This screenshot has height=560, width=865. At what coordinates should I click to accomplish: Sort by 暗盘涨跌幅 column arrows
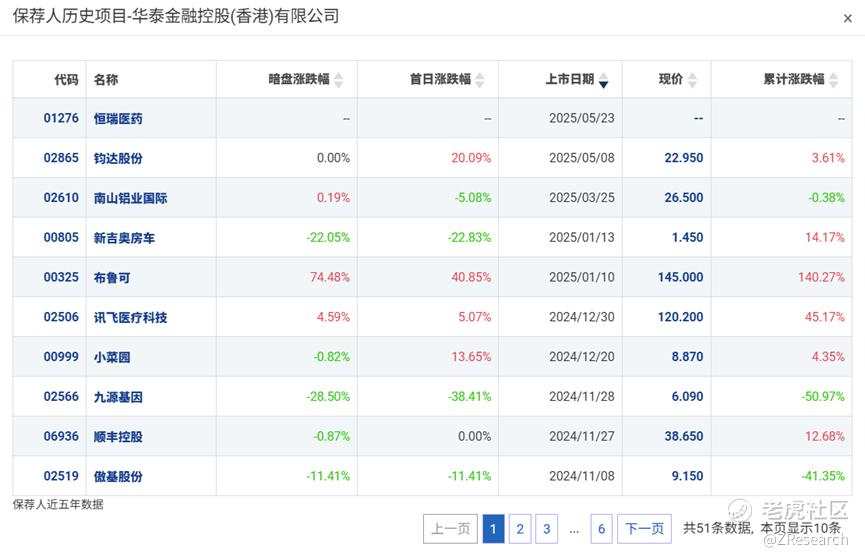coord(339,80)
